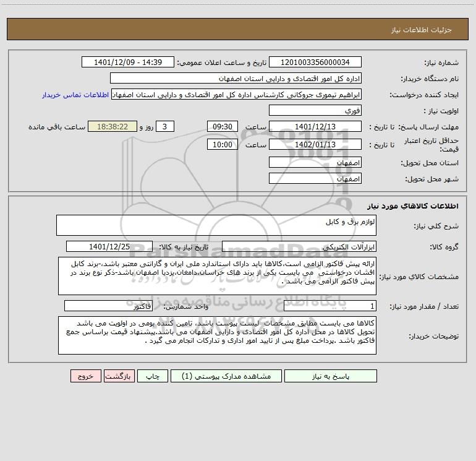Click the حداقل تاریخ اعتبار قیمت label
476x461 pixels.
(x=431, y=145)
